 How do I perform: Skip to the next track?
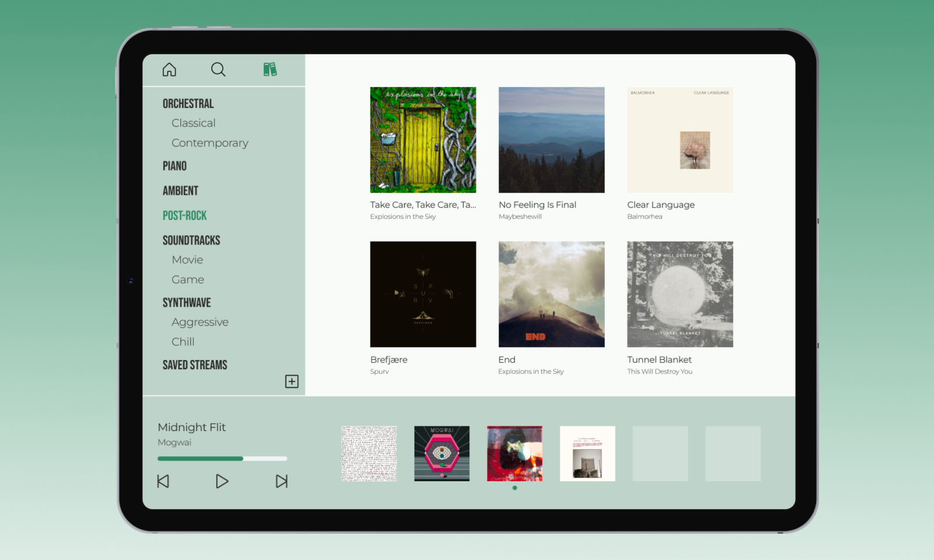(x=281, y=481)
